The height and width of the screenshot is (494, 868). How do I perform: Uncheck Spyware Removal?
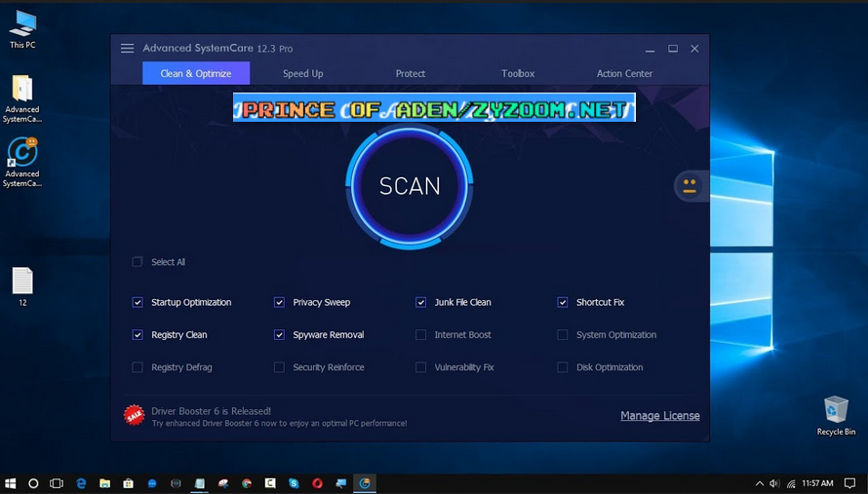pyautogui.click(x=279, y=334)
